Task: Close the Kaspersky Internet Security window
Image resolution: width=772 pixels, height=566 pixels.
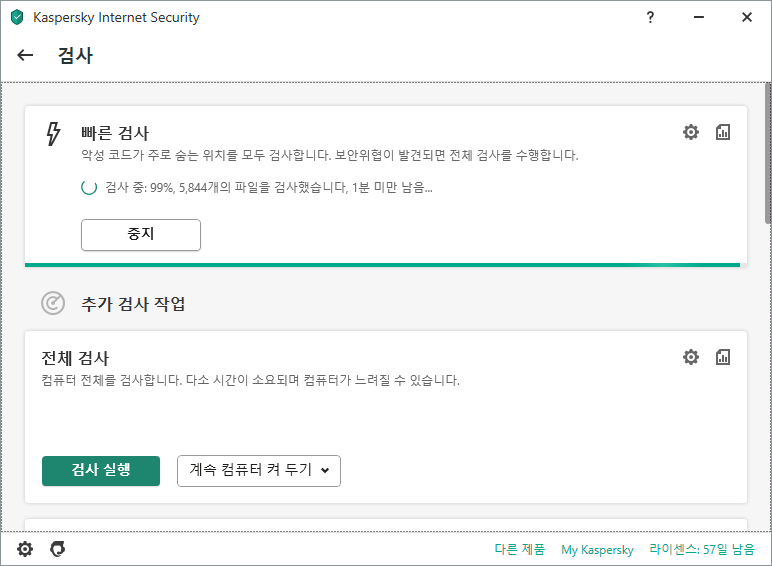Action: [747, 17]
